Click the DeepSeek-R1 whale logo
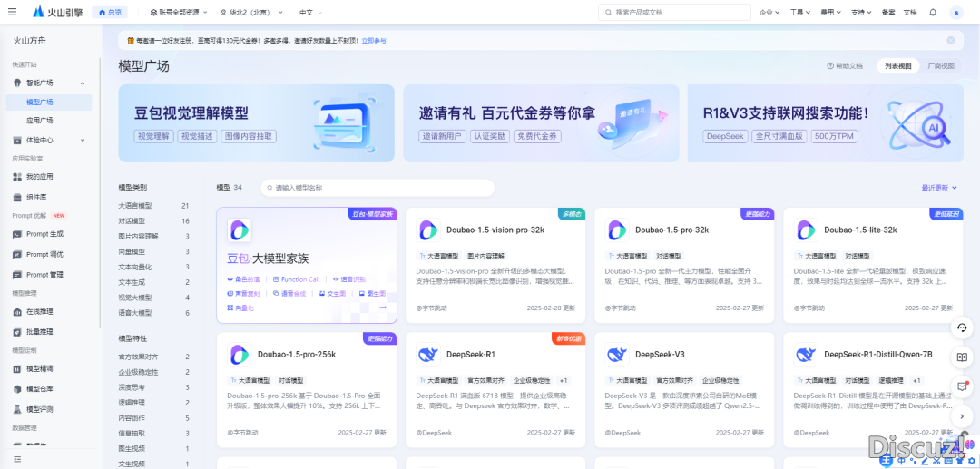Image resolution: width=980 pixels, height=469 pixels. 428,355
